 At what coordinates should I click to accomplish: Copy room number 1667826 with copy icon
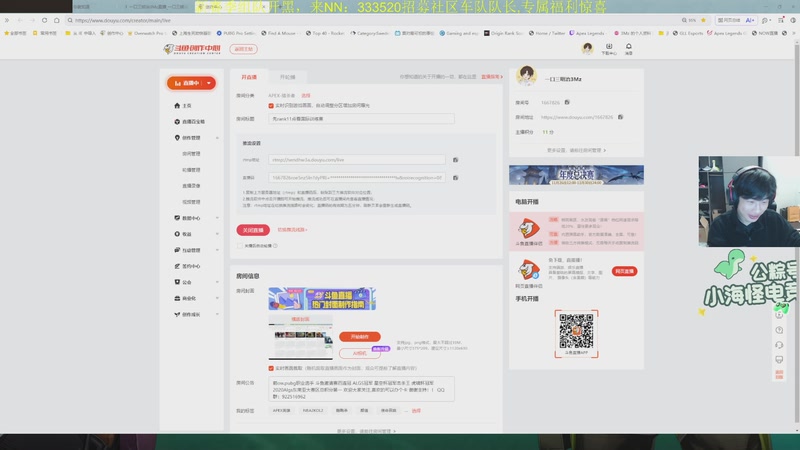click(567, 103)
